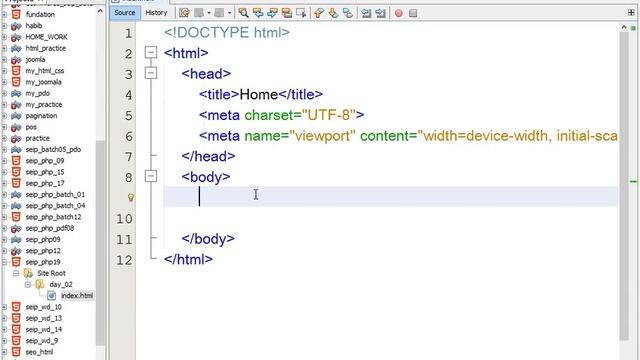This screenshot has width=640, height=360.
Task: Collapse the html tag fold on line 2
Action: (151, 52)
